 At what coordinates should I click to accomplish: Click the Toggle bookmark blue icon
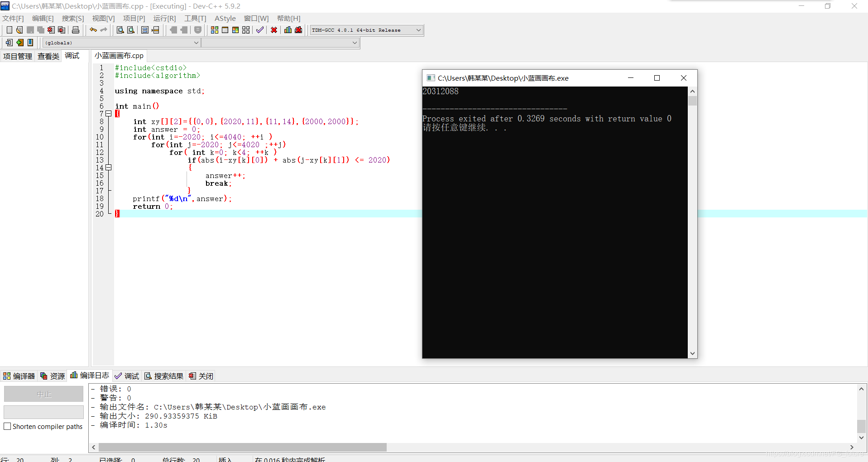(30, 43)
